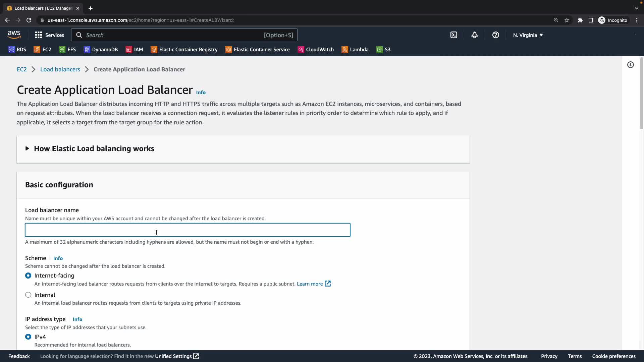Open the Services grid menu
Screen dimensions: 644x362
click(x=49, y=35)
